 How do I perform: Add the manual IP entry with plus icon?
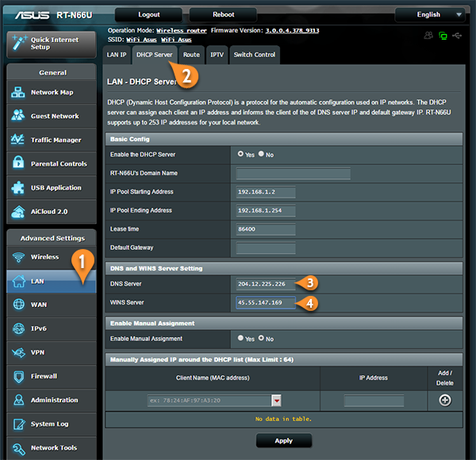coord(445,401)
